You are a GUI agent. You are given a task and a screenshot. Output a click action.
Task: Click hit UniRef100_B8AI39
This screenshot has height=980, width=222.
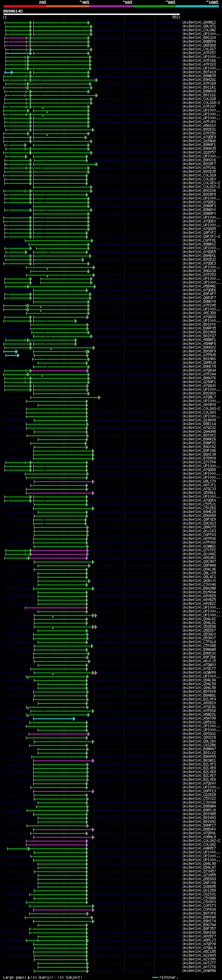pyautogui.click(x=199, y=455)
